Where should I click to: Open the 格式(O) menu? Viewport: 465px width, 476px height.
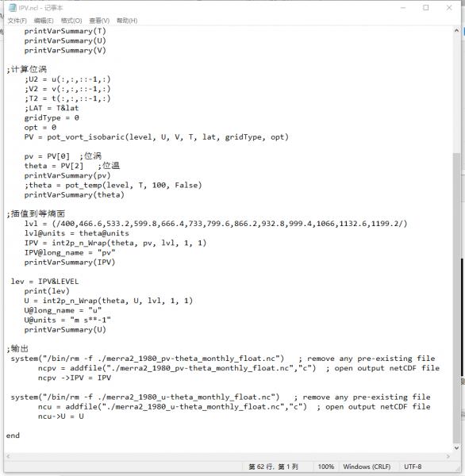(71, 21)
